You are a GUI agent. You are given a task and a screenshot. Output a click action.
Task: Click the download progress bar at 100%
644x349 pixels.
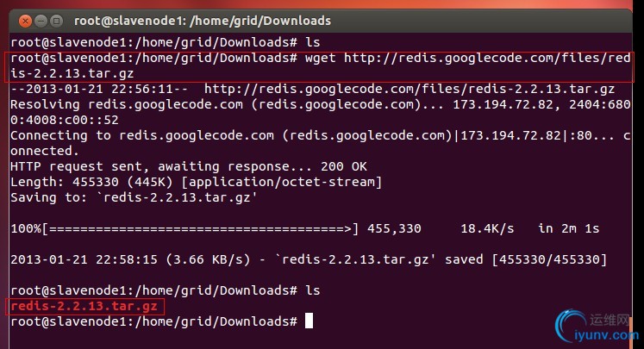pos(200,228)
